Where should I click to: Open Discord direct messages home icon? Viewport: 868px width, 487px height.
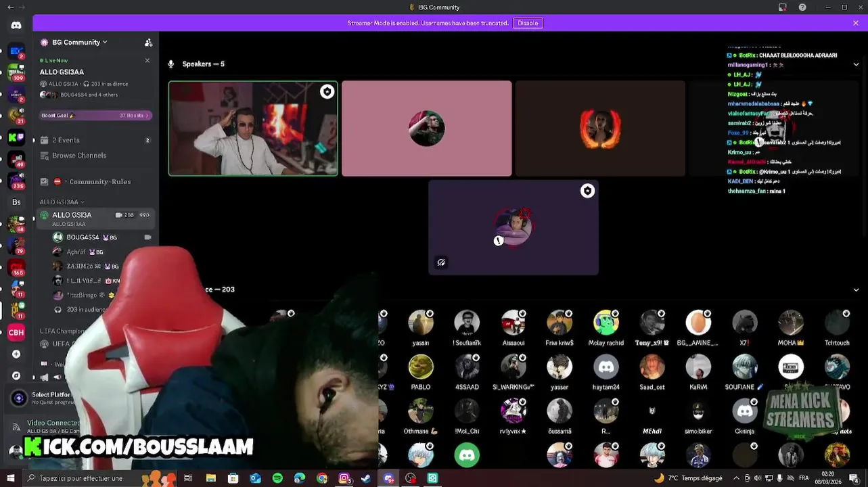pos(16,25)
